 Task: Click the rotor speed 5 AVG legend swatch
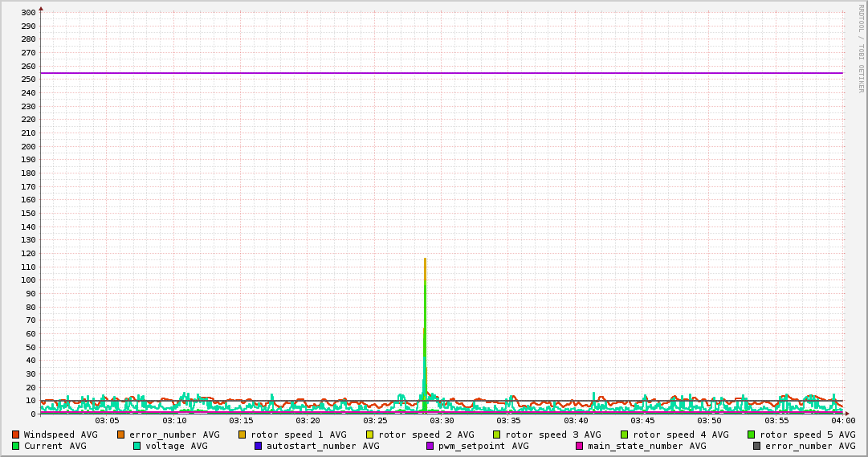tap(752, 435)
